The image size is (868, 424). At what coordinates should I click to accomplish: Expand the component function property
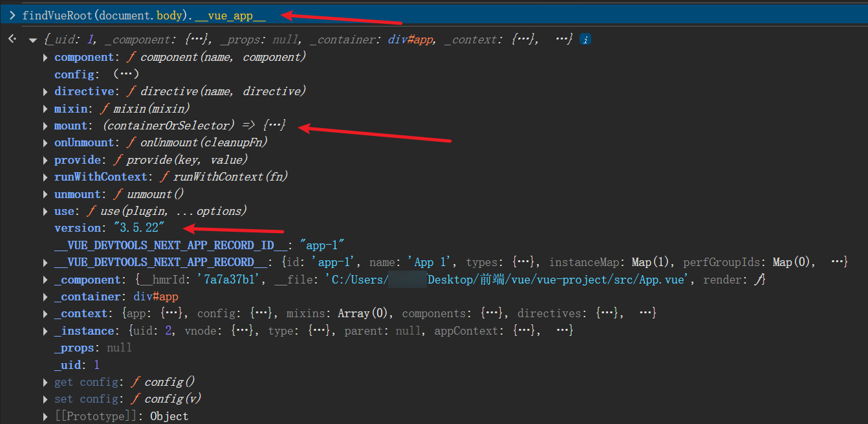pyautogui.click(x=45, y=58)
